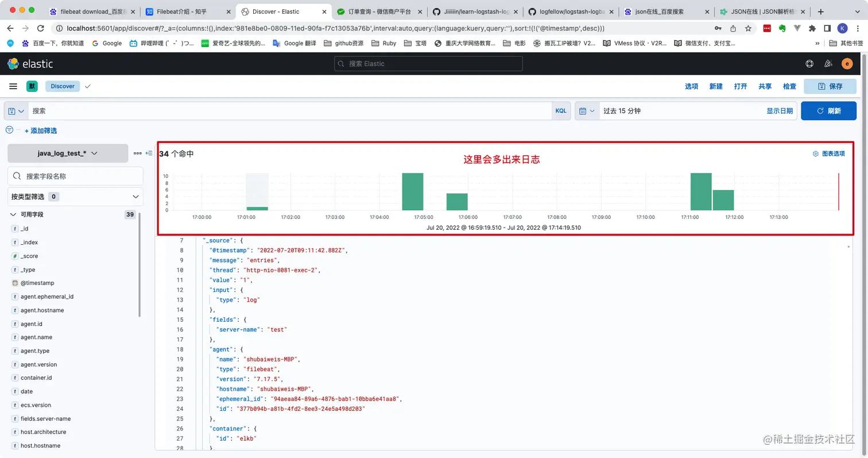This screenshot has width=868, height=458.
Task: Open the Chrome profile avatar K
Action: [842, 28]
